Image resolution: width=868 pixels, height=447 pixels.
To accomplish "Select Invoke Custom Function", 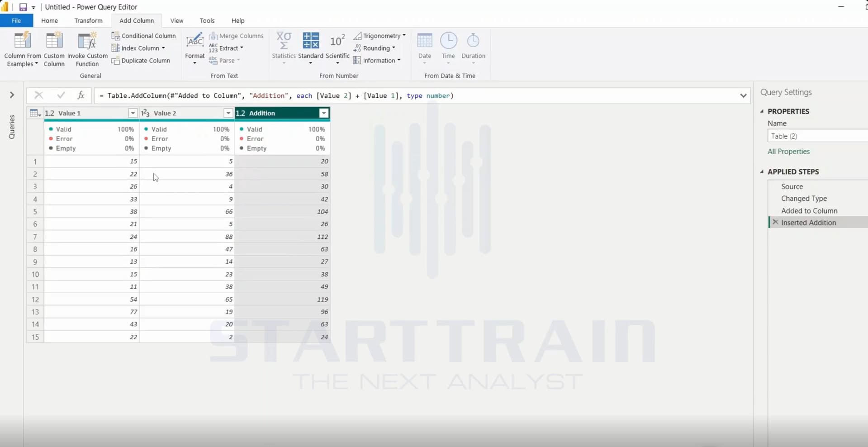I will [87, 49].
